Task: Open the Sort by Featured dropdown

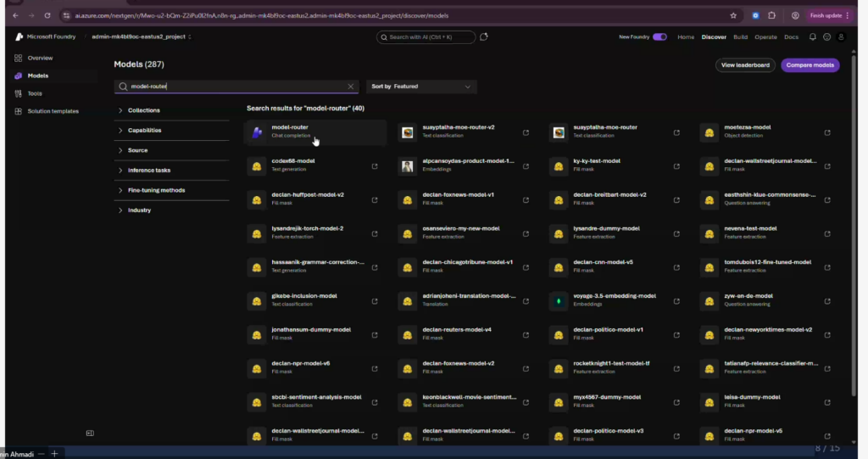Action: click(x=421, y=87)
